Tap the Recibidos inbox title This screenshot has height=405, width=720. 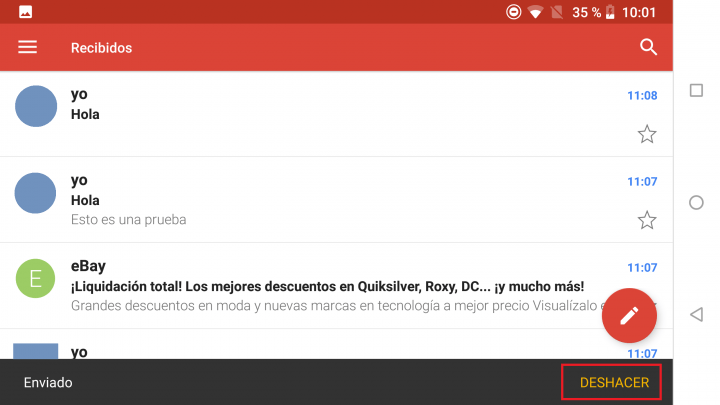[101, 48]
